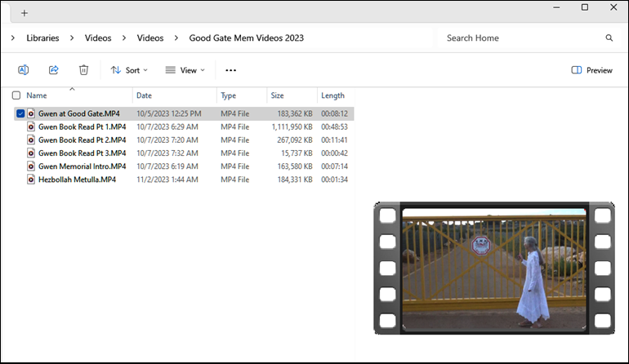Select Gwen at Good Gate.MP4 file name
The height and width of the screenshot is (364, 629).
[79, 113]
